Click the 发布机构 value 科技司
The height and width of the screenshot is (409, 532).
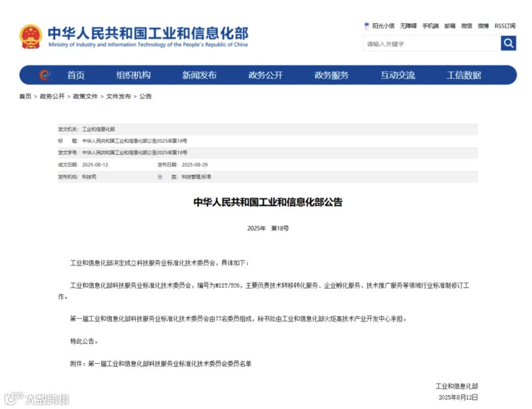pyautogui.click(x=89, y=177)
